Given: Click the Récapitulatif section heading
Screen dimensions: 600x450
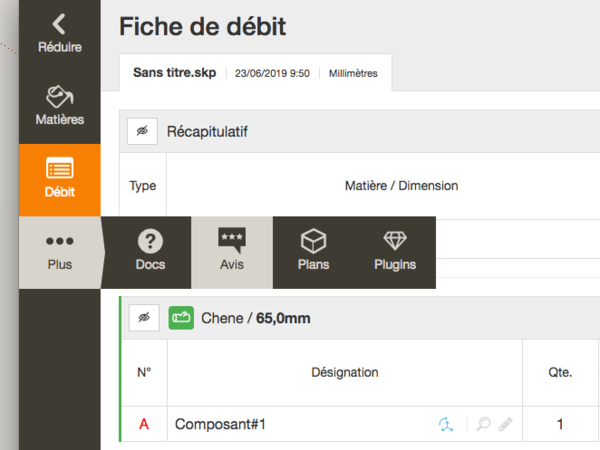Looking at the screenshot, I should (207, 131).
